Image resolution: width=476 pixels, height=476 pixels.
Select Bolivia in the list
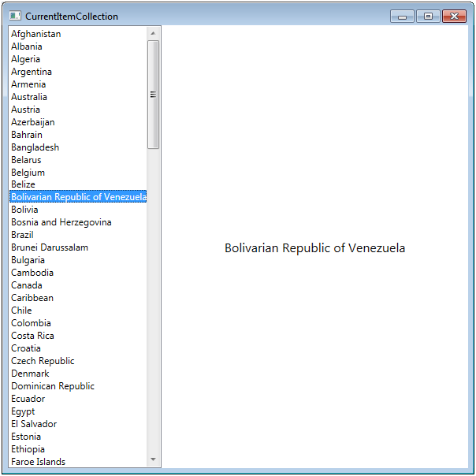pos(78,210)
